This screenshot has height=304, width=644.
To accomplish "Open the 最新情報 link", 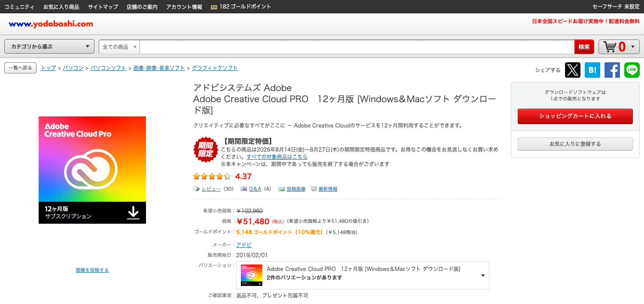I will pos(328,189).
